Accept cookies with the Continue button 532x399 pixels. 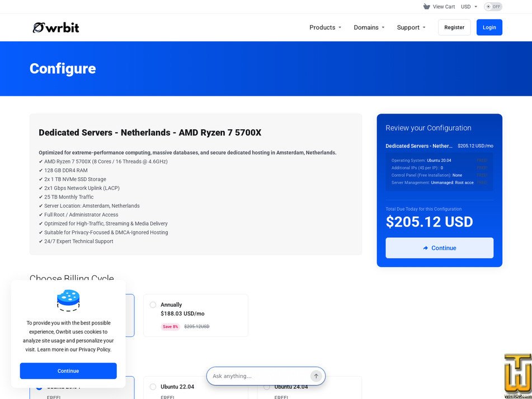pyautogui.click(x=68, y=371)
